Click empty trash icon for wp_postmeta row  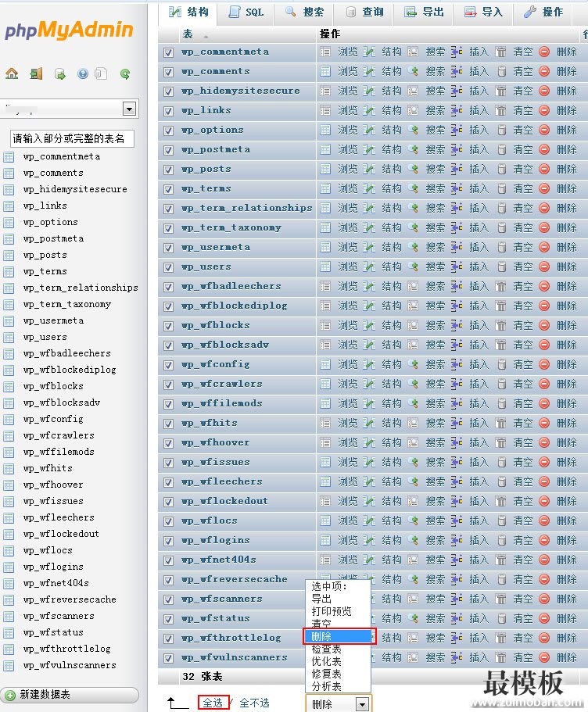click(500, 149)
